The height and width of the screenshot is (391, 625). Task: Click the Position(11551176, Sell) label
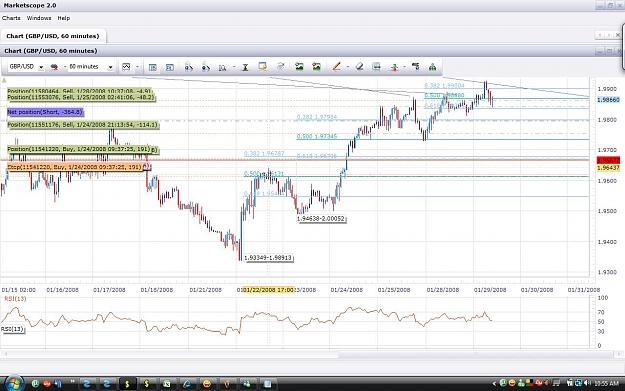click(x=83, y=125)
